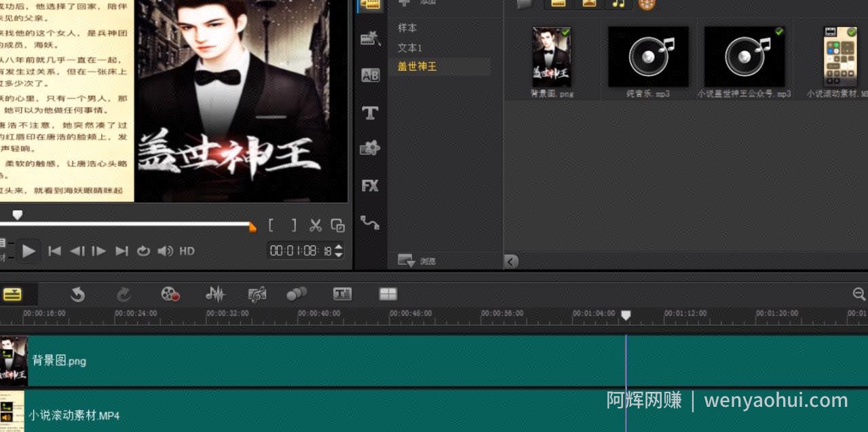Open the Sound Mixer waveform icon
The width and height of the screenshot is (868, 432).
tap(215, 294)
